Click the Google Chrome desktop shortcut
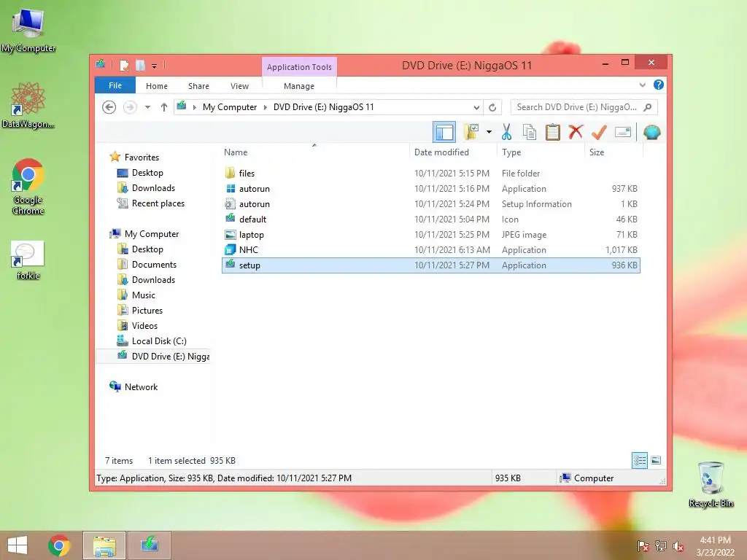The height and width of the screenshot is (560, 747). (x=28, y=187)
